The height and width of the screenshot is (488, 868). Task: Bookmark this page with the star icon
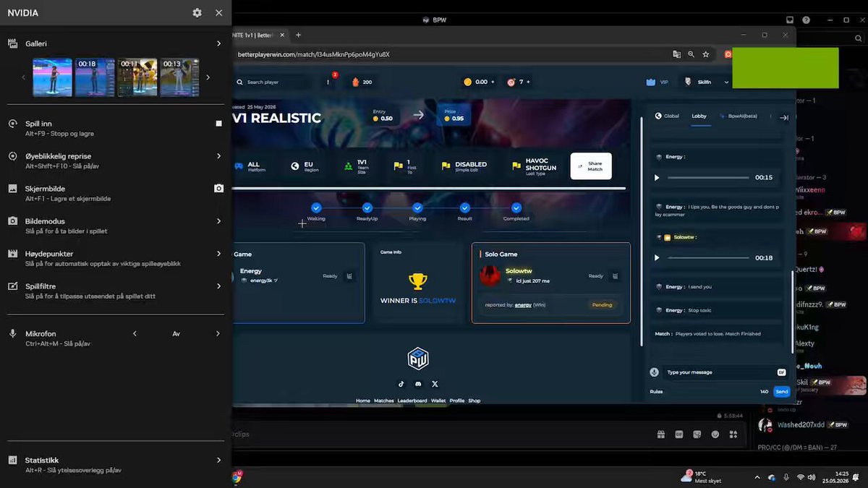point(706,54)
